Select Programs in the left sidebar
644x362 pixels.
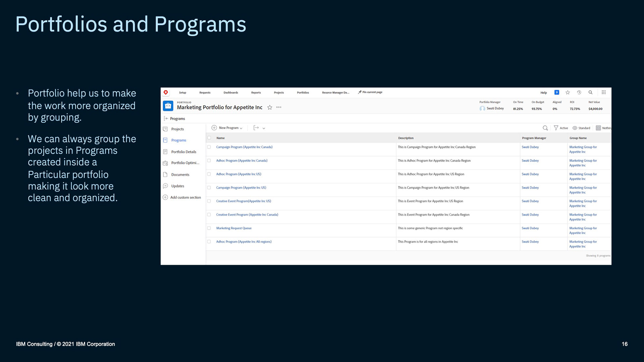[x=179, y=140]
